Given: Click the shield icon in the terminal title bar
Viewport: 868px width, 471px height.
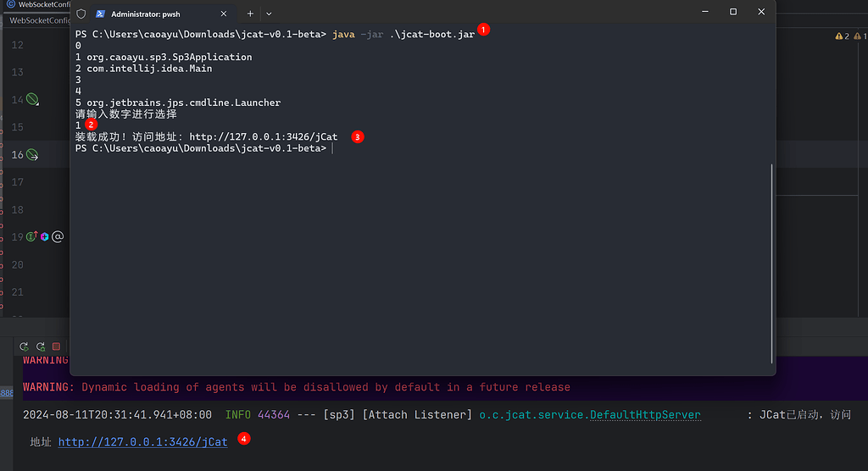Looking at the screenshot, I should point(81,14).
